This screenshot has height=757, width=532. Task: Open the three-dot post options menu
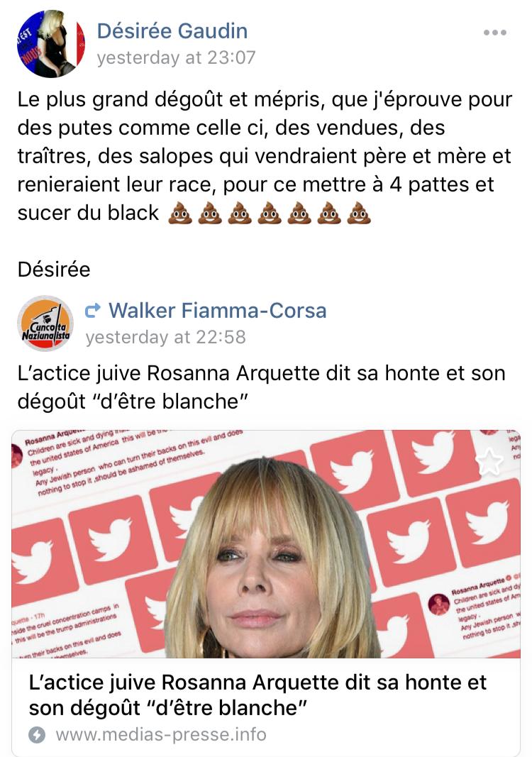click(x=495, y=33)
